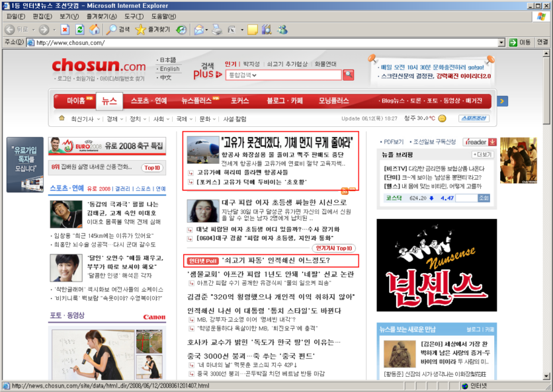This screenshot has height=392, width=553.
Task: Open the Research book toolbar icon
Action: [267, 30]
